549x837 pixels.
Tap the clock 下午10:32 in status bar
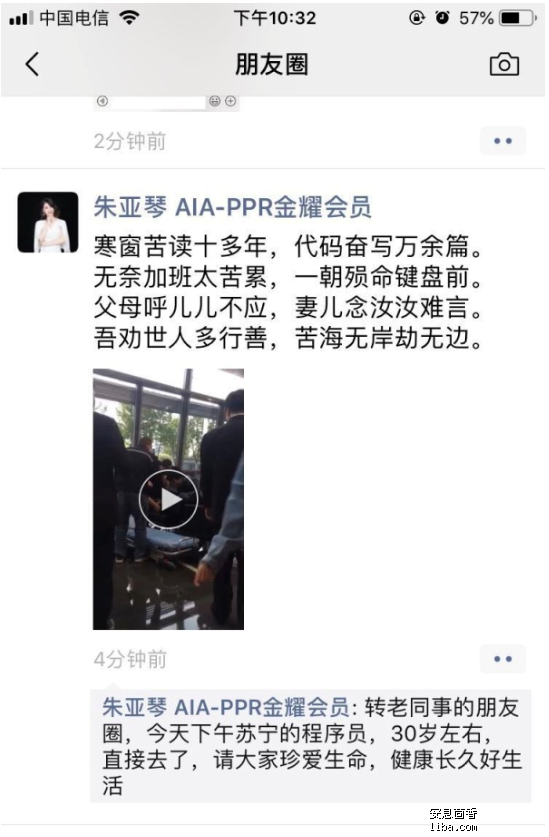[x=274, y=18]
